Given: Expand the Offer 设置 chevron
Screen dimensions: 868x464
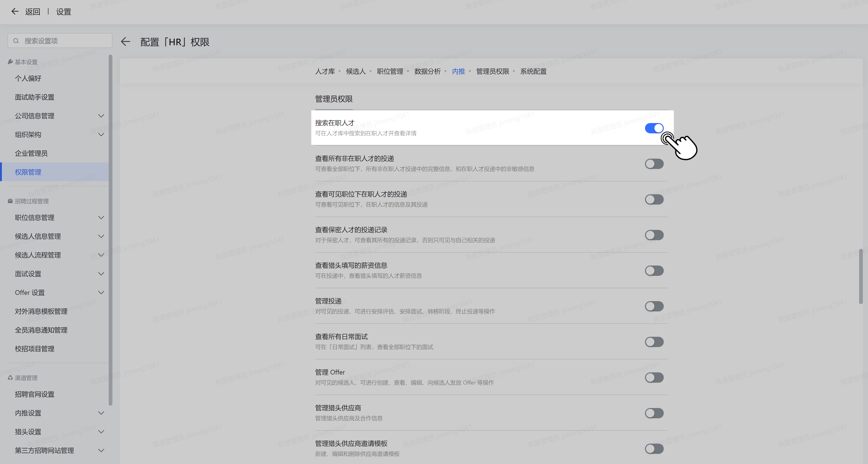Looking at the screenshot, I should tap(101, 292).
